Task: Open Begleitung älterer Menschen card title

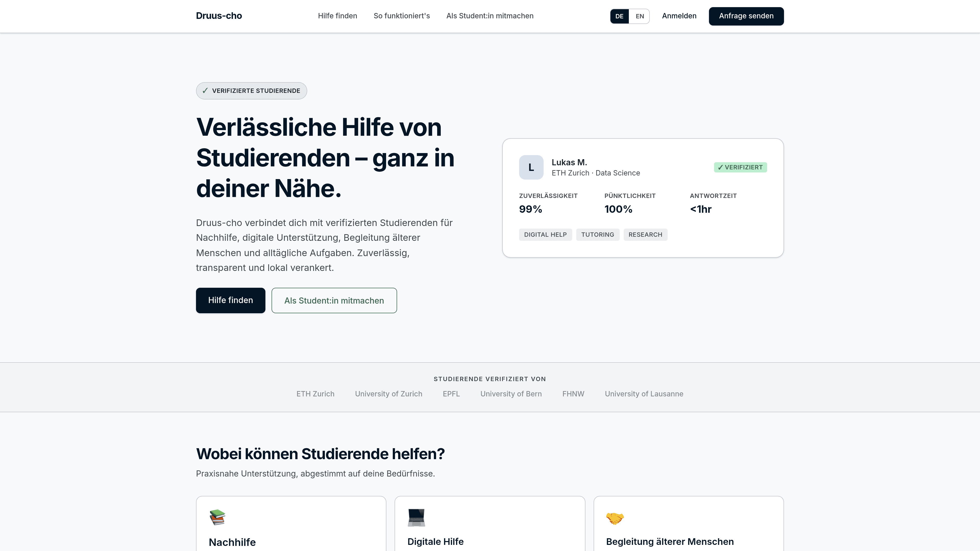Action: point(670,542)
